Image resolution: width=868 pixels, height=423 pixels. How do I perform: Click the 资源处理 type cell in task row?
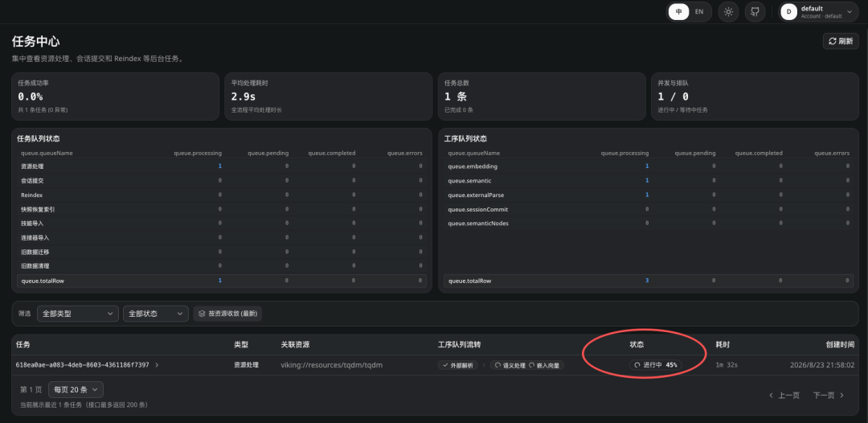point(246,365)
